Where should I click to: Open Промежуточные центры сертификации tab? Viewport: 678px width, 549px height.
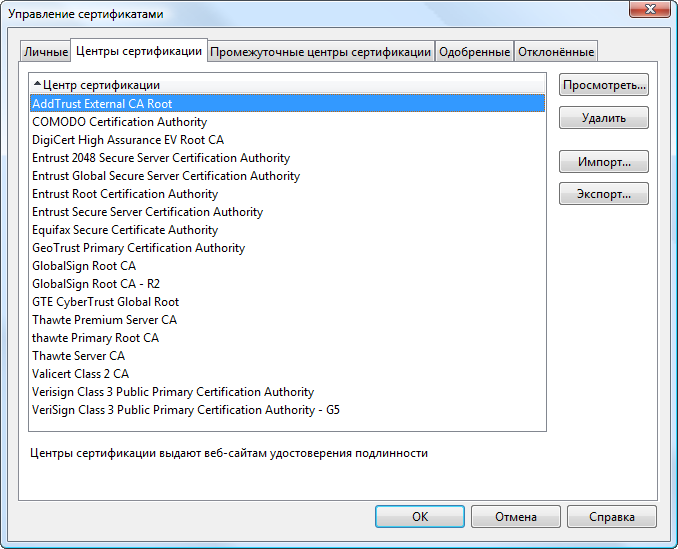pos(320,52)
